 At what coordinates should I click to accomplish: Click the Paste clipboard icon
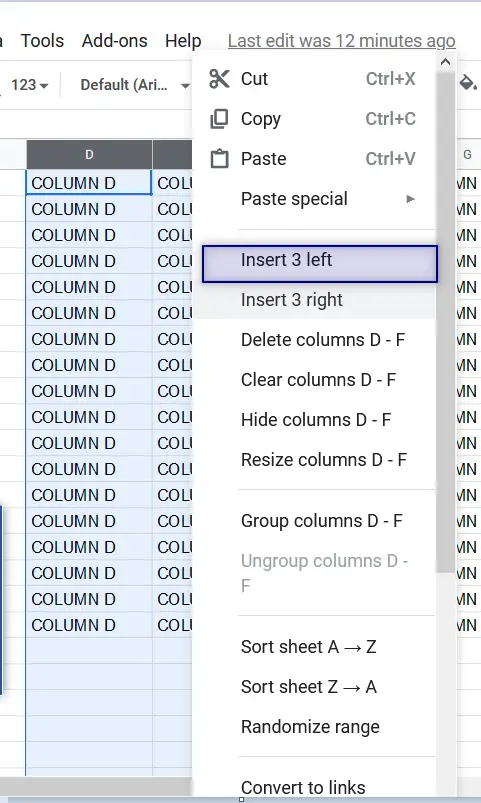pyautogui.click(x=219, y=158)
